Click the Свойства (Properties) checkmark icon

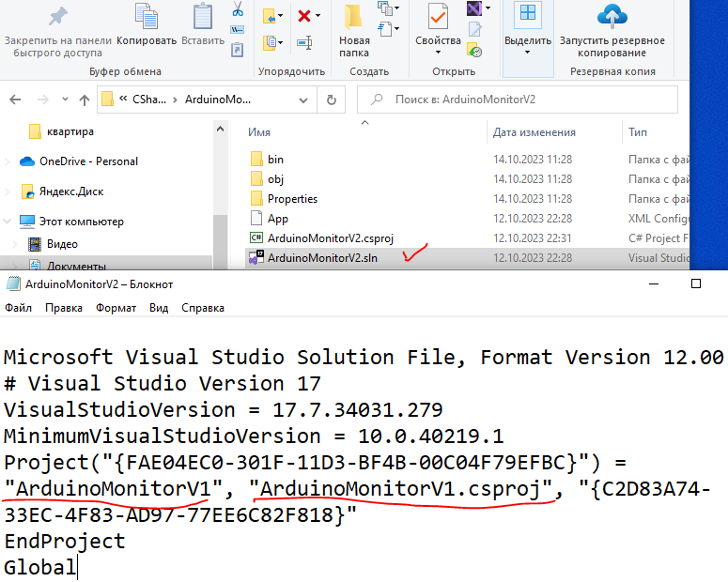pyautogui.click(x=438, y=17)
